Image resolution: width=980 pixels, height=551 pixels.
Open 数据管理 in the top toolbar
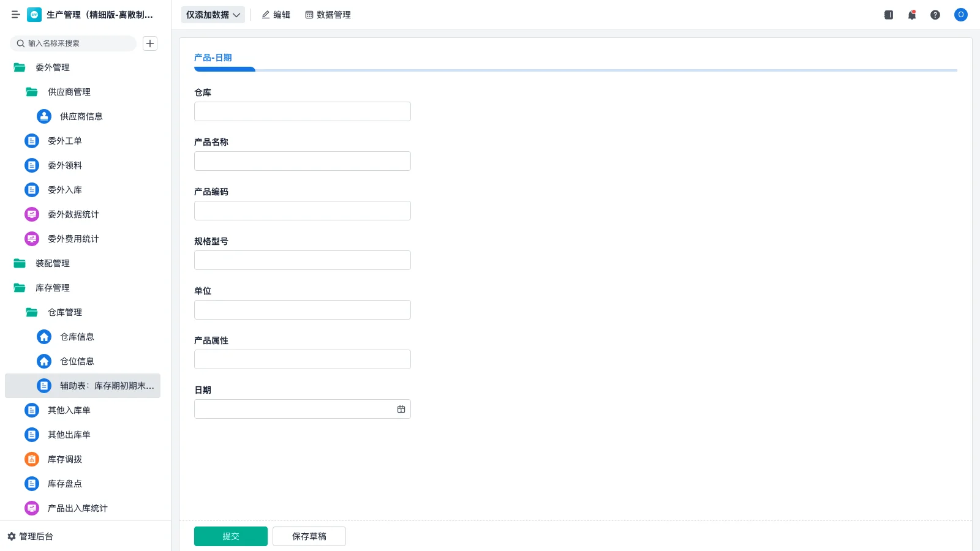tap(328, 15)
